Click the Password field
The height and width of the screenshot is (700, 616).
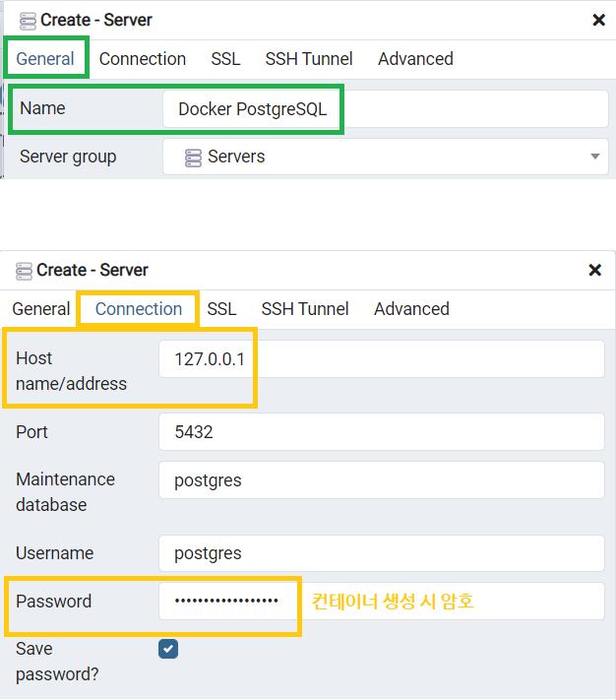382,601
